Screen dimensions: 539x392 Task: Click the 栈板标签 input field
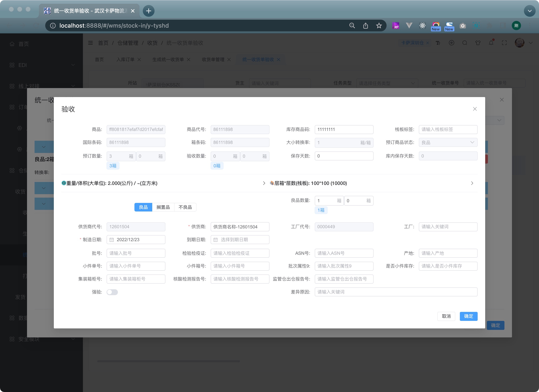448,130
